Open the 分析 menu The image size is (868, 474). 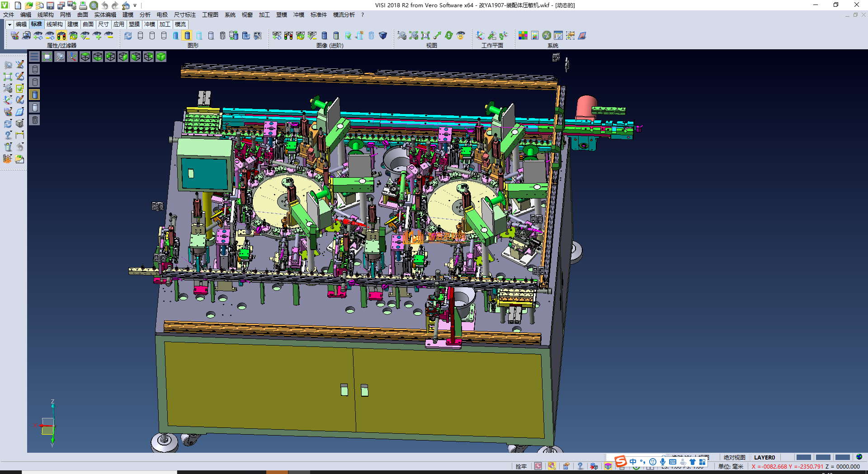point(145,15)
